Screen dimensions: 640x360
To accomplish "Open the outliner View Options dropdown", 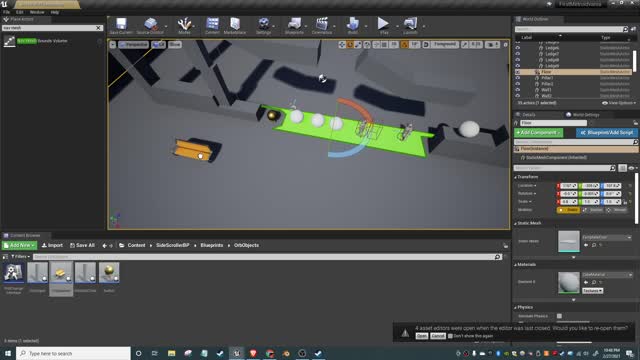I will [x=619, y=103].
